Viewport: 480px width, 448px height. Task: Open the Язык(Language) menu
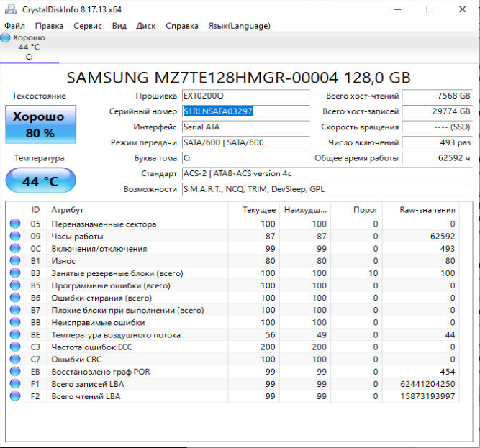pos(239,26)
